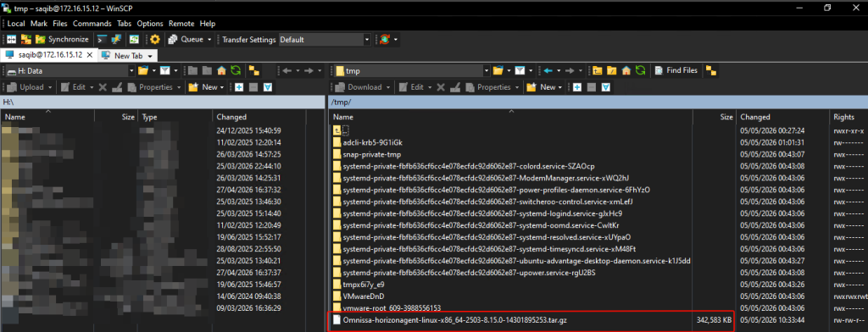Click the Synchronize button

pyautogui.click(x=62, y=39)
